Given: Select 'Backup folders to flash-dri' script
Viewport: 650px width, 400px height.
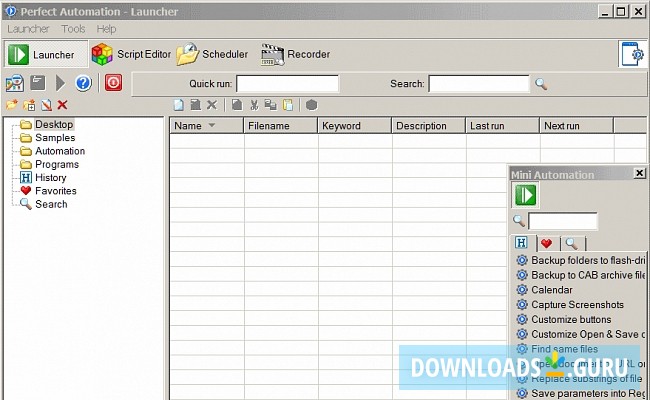Looking at the screenshot, I should point(588,260).
